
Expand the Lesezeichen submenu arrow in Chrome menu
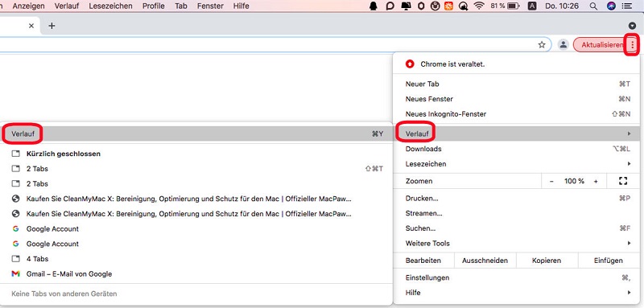click(630, 163)
